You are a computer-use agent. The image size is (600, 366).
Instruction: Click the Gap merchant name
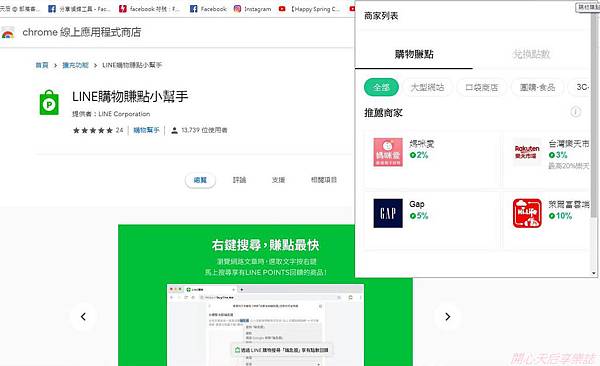pyautogui.click(x=417, y=204)
